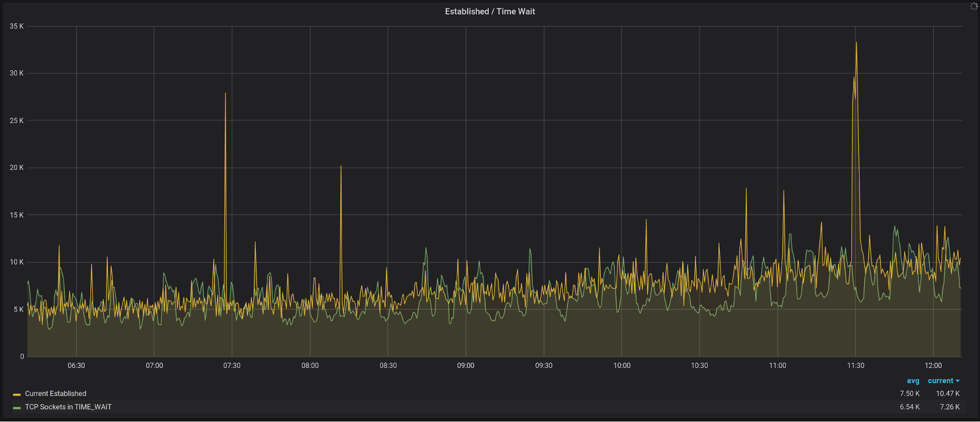
Task: Select the 6.54 K avg value
Action: (x=909, y=407)
